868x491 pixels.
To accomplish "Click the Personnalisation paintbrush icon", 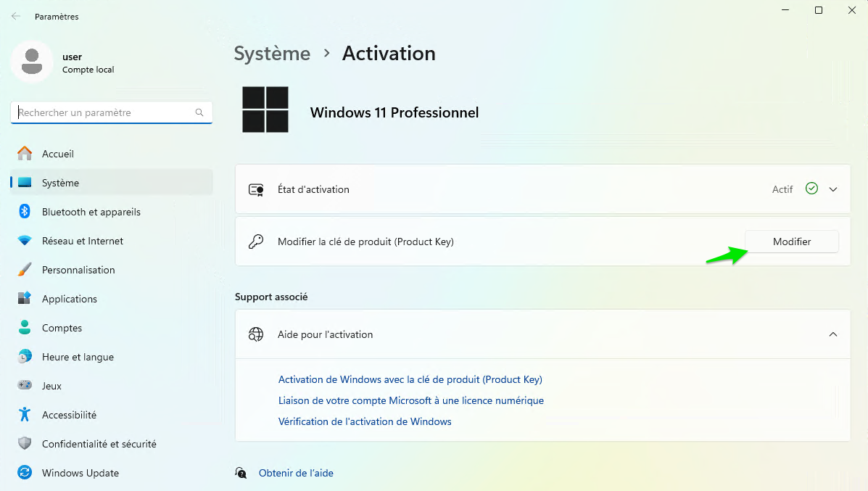I will click(x=25, y=270).
